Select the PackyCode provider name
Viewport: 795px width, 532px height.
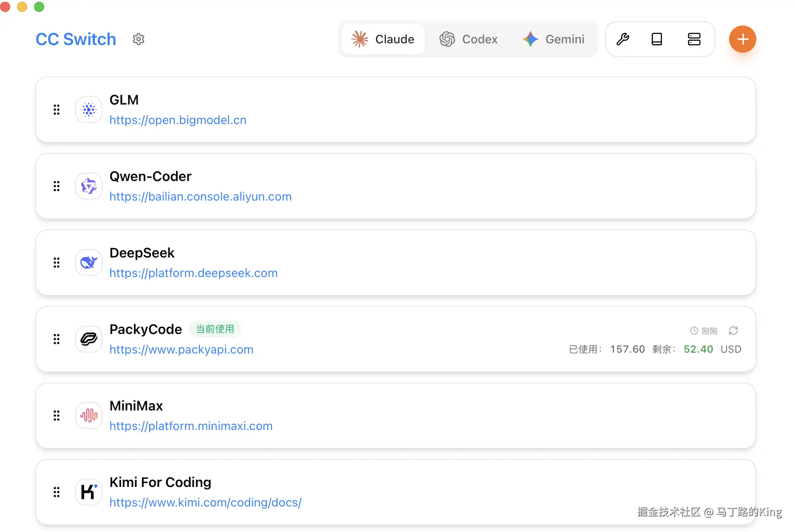tap(146, 329)
